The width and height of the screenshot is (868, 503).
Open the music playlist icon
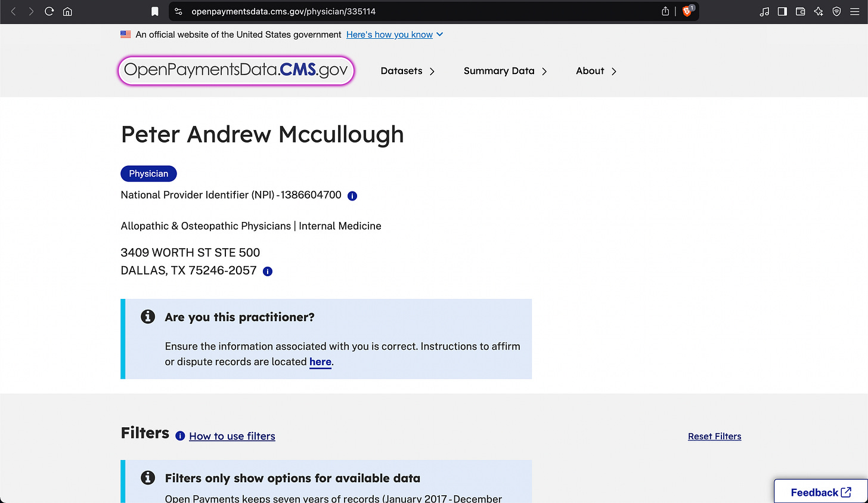[x=764, y=11]
